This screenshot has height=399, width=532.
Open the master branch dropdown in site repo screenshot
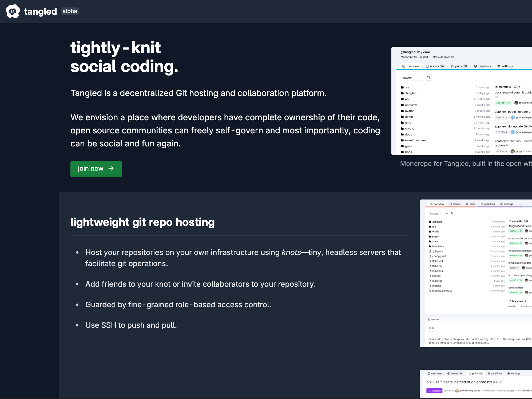[x=439, y=214]
